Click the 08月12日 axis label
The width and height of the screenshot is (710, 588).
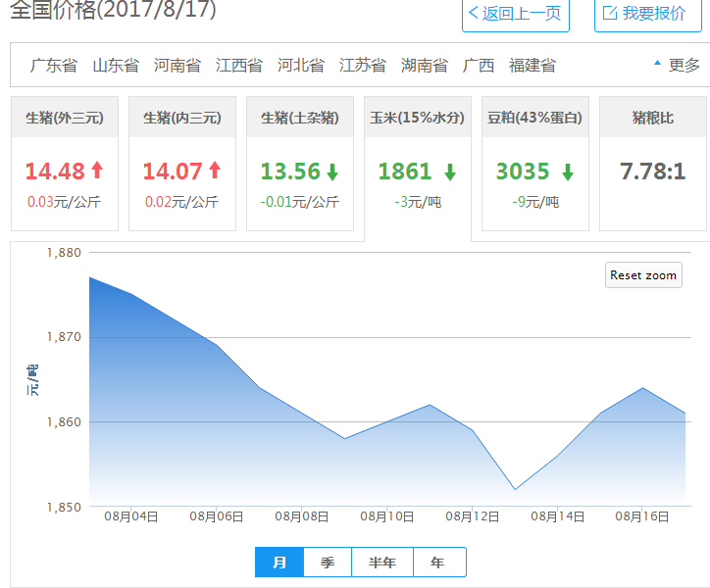click(473, 516)
